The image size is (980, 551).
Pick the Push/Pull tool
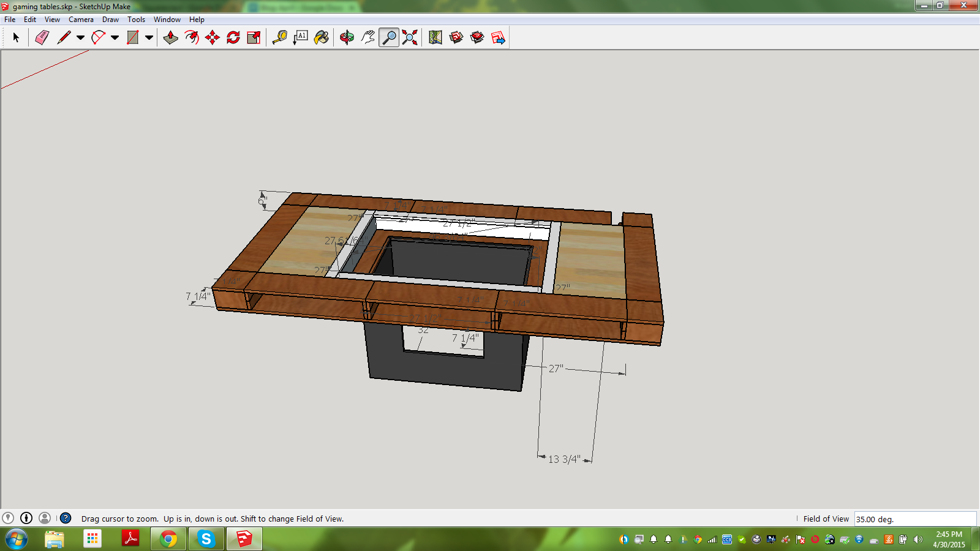click(x=171, y=38)
